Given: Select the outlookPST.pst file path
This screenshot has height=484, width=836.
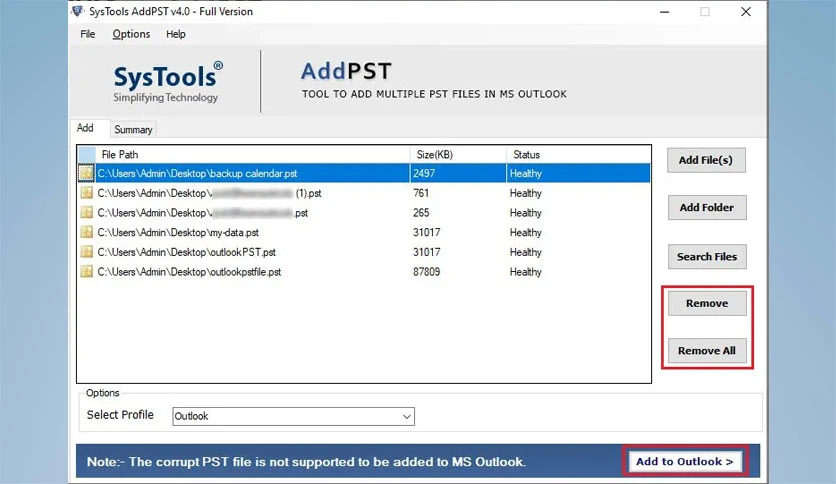Looking at the screenshot, I should [187, 252].
